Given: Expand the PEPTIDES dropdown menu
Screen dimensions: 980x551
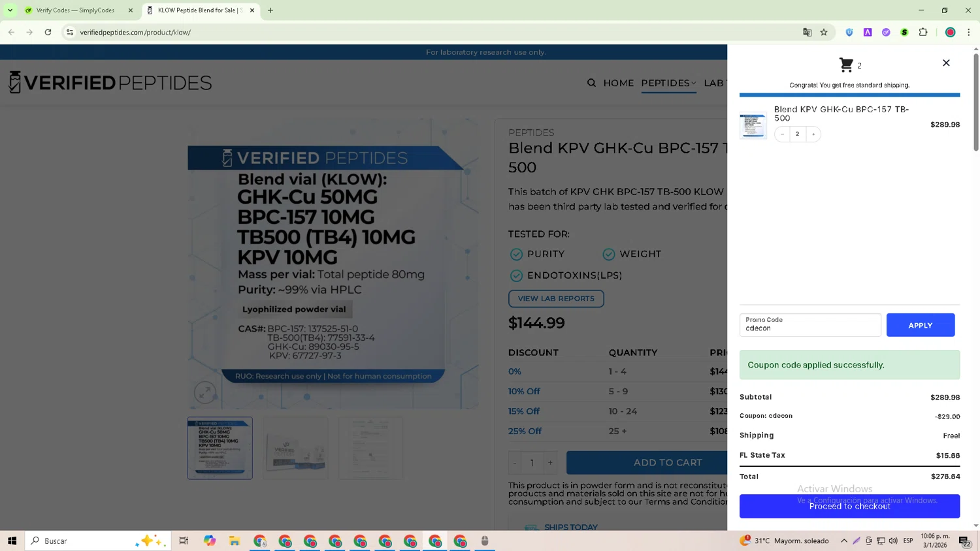Looking at the screenshot, I should (668, 83).
